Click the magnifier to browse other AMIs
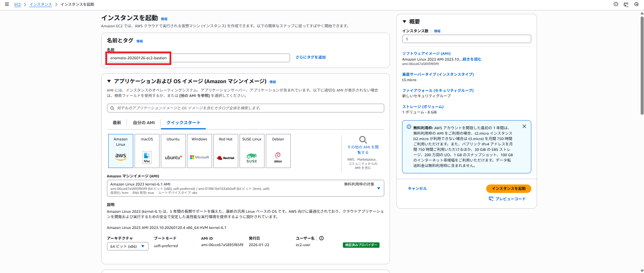 [363, 140]
